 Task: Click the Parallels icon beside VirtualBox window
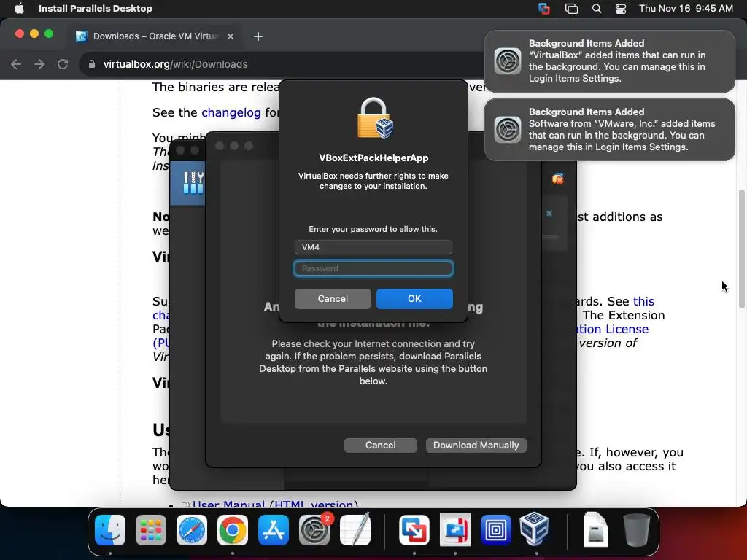(x=557, y=179)
